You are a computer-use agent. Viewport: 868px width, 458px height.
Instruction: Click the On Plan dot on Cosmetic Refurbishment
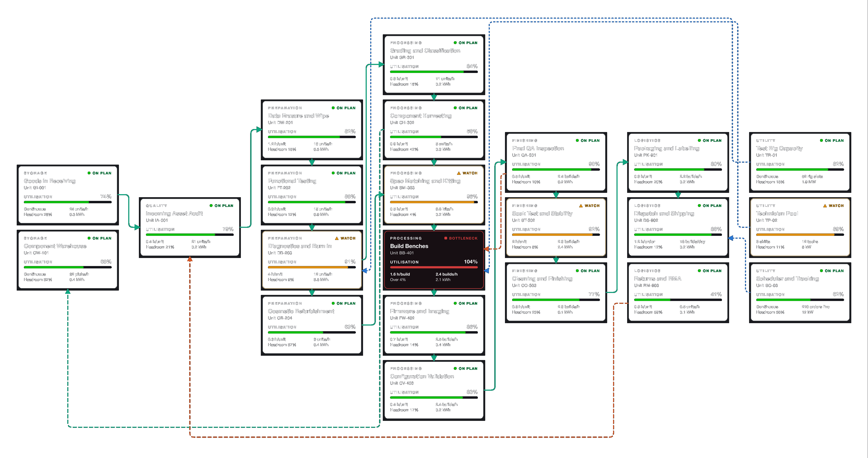pyautogui.click(x=333, y=303)
